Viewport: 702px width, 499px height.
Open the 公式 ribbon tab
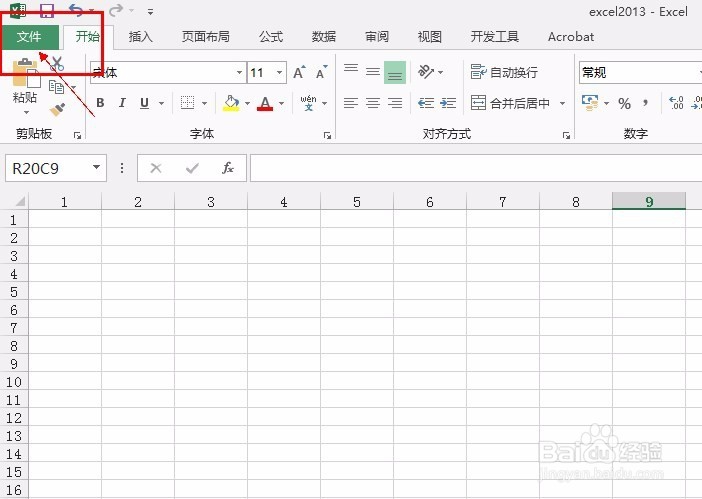[x=271, y=37]
